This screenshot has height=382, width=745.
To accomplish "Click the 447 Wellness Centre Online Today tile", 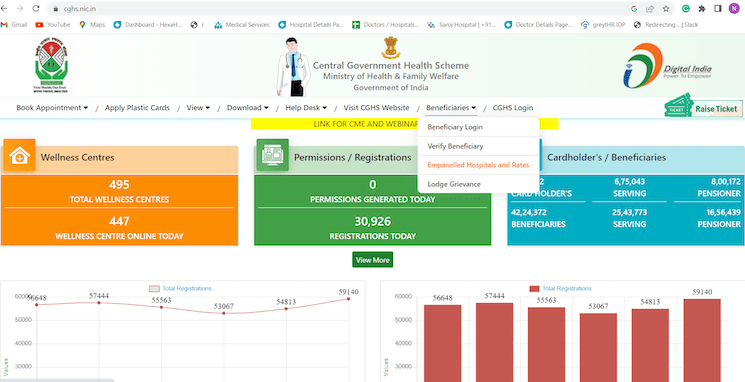I will pyautogui.click(x=119, y=228).
